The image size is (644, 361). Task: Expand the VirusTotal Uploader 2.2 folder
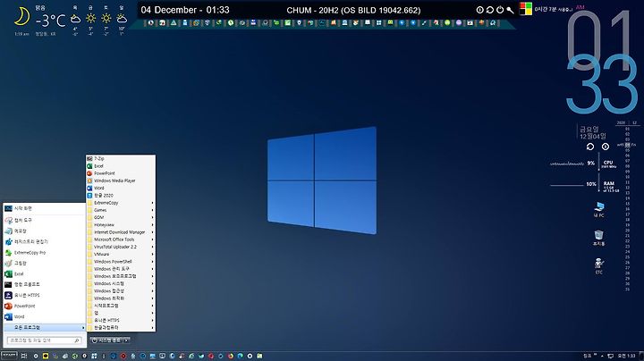[121, 247]
